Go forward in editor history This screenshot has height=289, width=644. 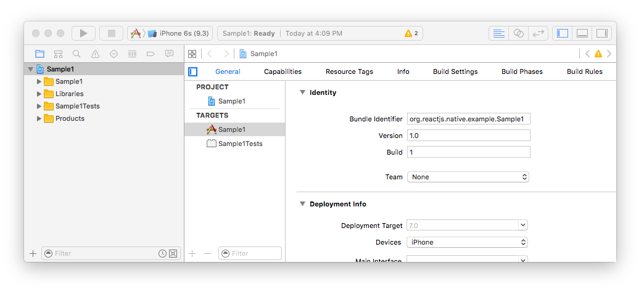(226, 54)
